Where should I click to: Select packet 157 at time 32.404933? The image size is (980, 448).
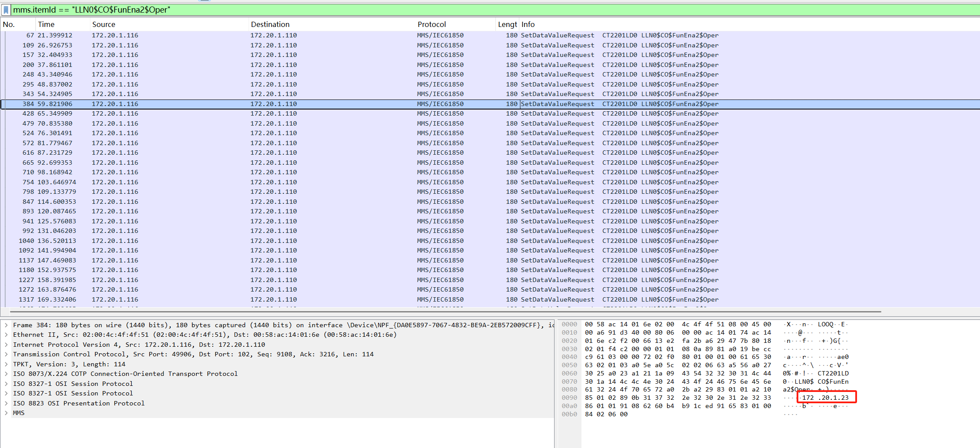[490, 55]
